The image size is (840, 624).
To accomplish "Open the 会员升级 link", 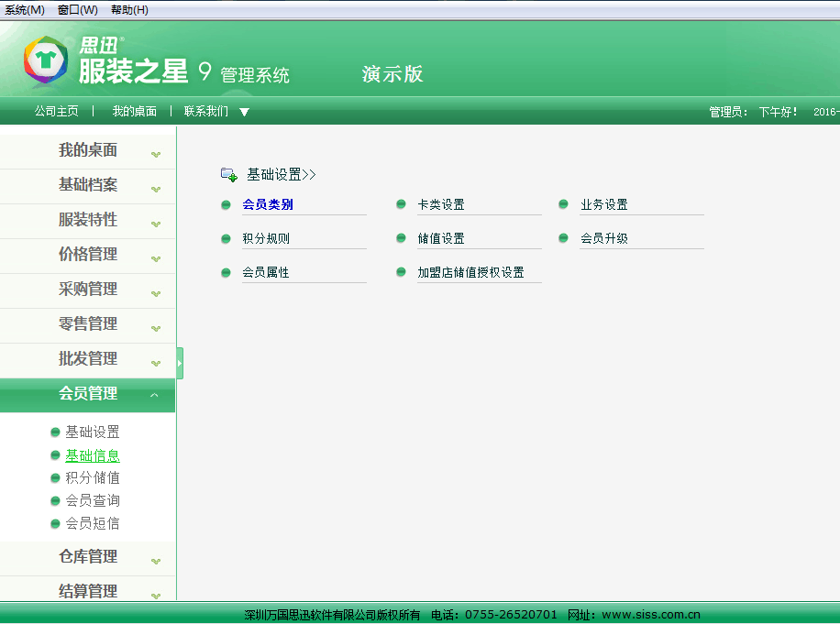I will pyautogui.click(x=603, y=238).
